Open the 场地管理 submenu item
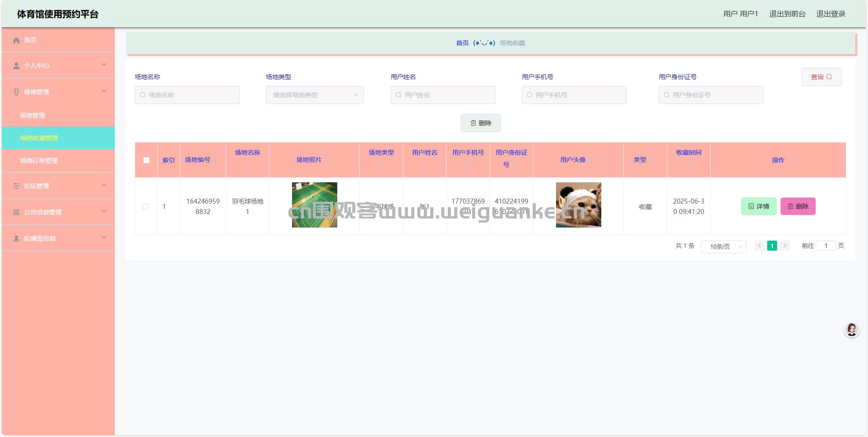Image resolution: width=868 pixels, height=437 pixels. [x=58, y=115]
